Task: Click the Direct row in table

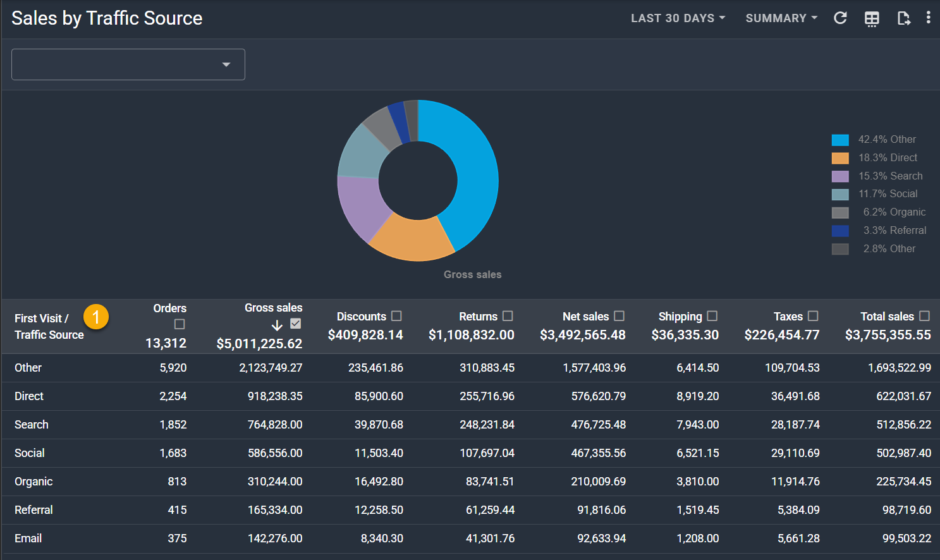Action: 29,396
